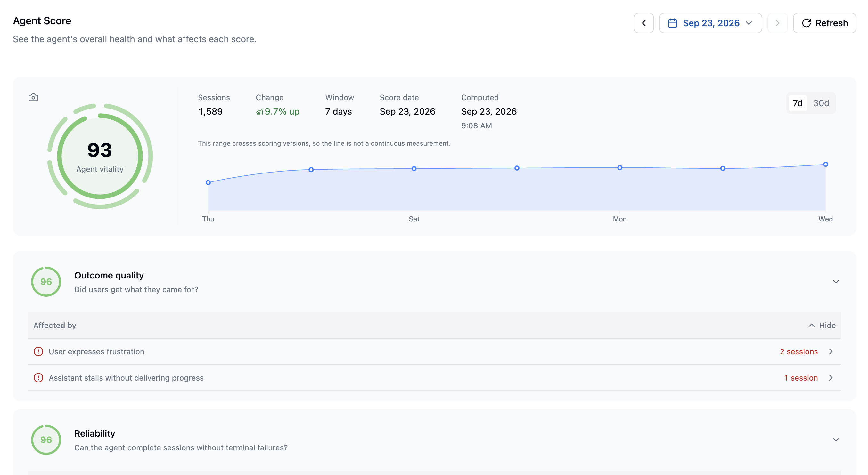The width and height of the screenshot is (868, 475).
Task: Click the 1 session link
Action: point(801,378)
